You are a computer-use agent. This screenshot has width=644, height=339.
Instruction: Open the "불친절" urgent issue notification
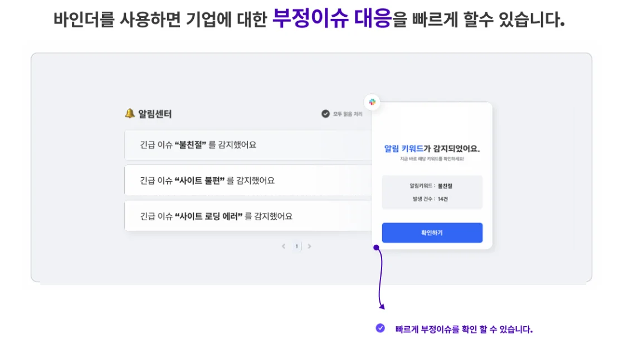pyautogui.click(x=248, y=145)
